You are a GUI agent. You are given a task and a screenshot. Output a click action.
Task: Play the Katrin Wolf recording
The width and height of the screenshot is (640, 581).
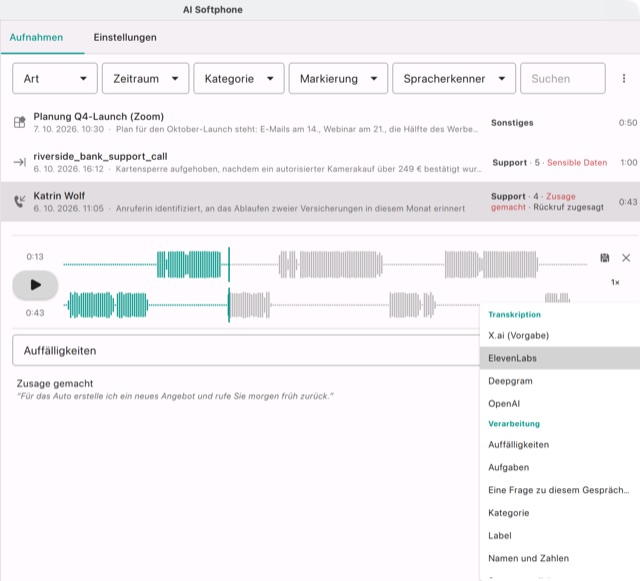pos(36,285)
